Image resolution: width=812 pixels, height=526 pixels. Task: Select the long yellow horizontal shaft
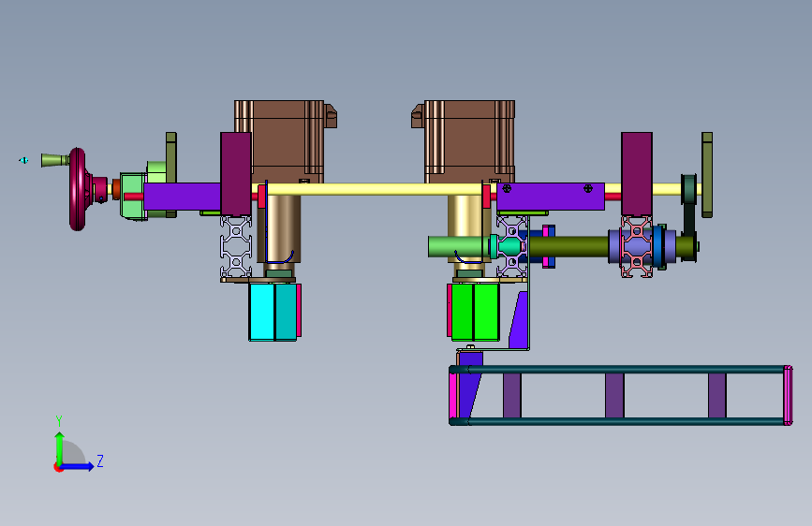point(373,189)
